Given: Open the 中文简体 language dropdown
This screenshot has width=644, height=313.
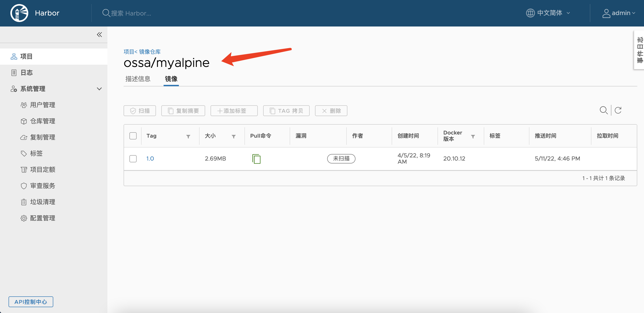Looking at the screenshot, I should 548,13.
